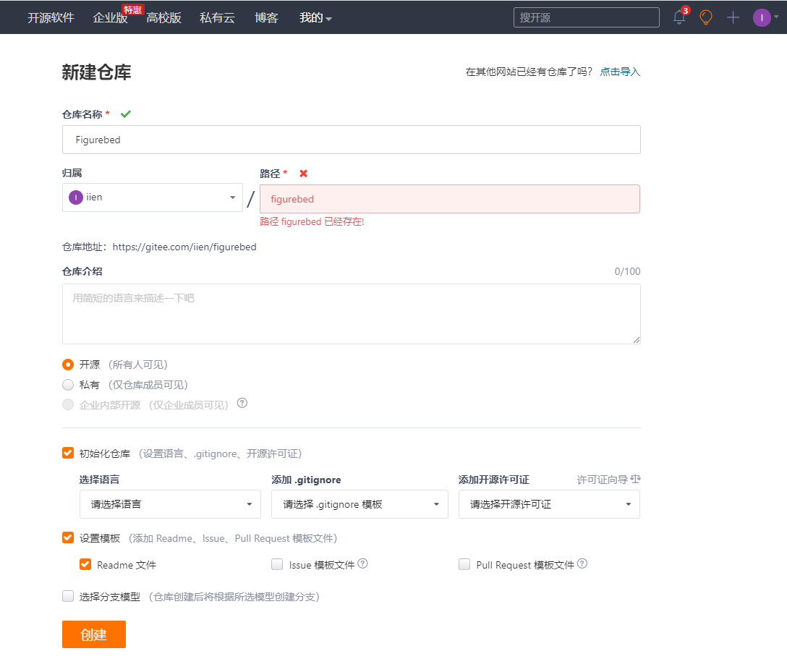Select the 开源 public radio option
Image resolution: width=787 pixels, height=672 pixels.
click(x=68, y=365)
